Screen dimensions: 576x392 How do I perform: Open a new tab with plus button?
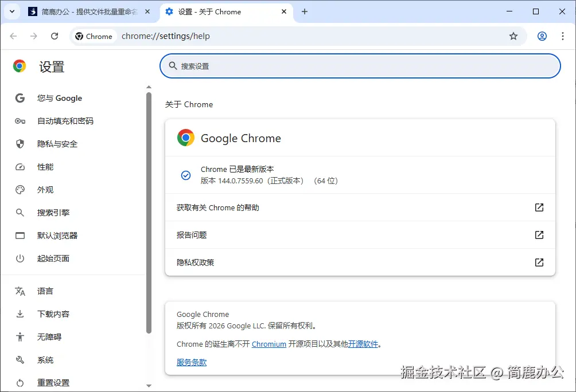tap(305, 11)
